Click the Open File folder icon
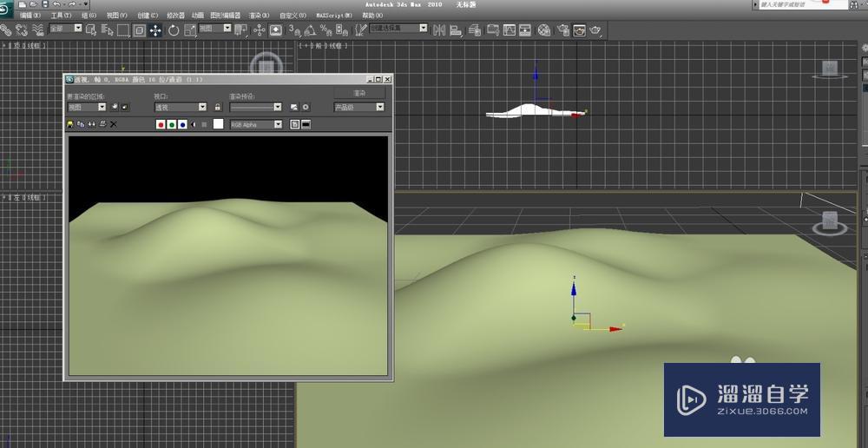Image resolution: width=868 pixels, height=448 pixels. coord(33,3)
